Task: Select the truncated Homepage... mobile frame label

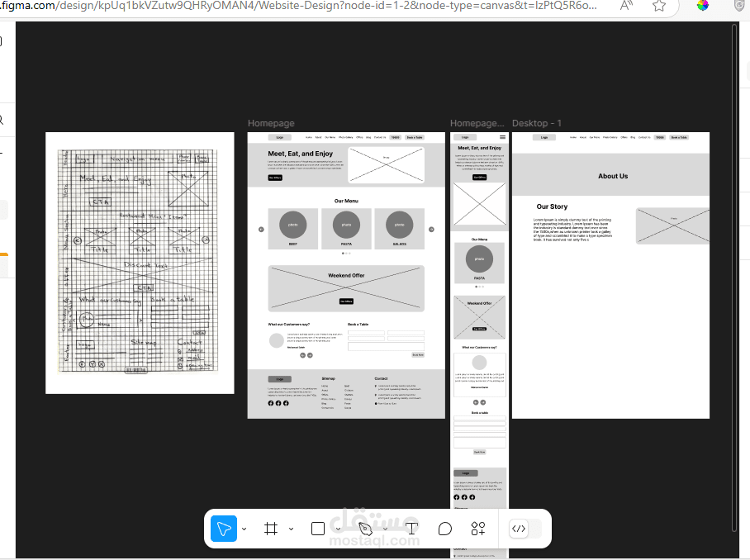Action: tap(477, 123)
